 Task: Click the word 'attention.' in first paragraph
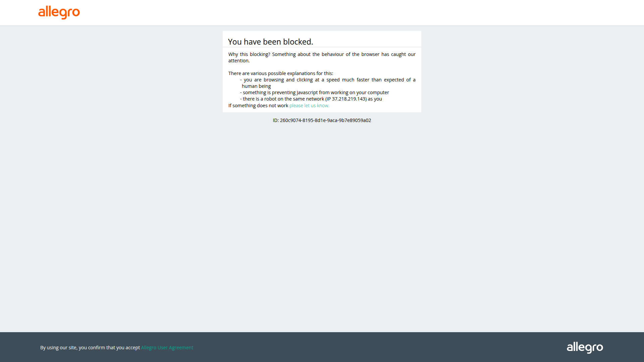point(239,61)
